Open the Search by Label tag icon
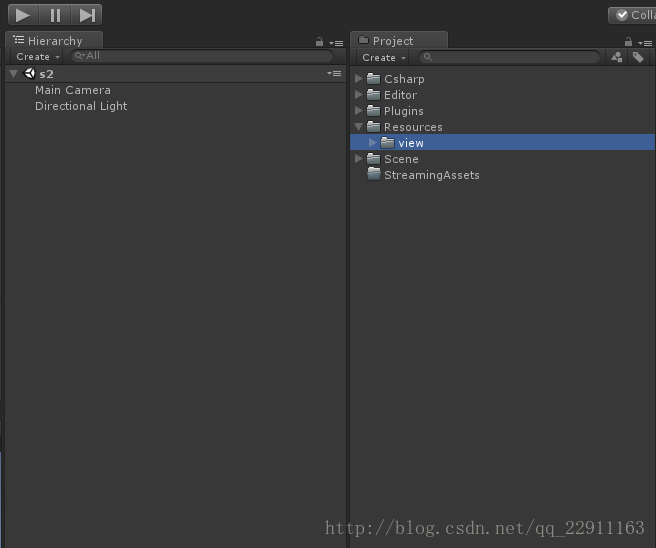 tap(638, 57)
